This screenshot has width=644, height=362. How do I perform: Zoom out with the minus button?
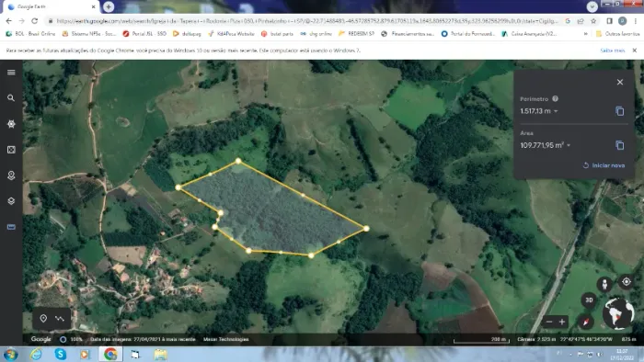pos(549,322)
